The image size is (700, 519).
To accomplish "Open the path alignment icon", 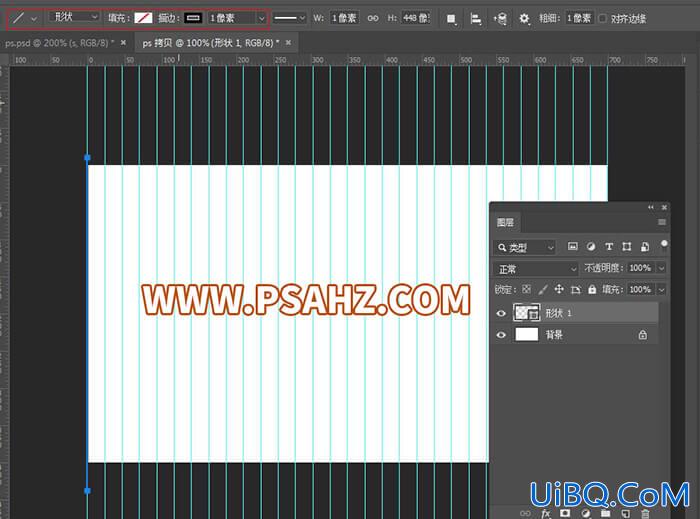I will tap(476, 19).
